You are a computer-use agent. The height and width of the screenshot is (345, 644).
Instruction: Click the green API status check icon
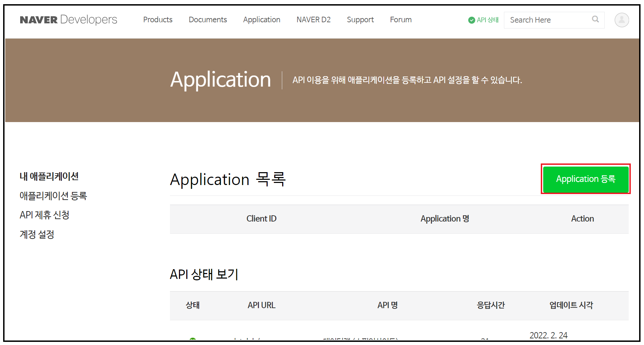pyautogui.click(x=472, y=20)
